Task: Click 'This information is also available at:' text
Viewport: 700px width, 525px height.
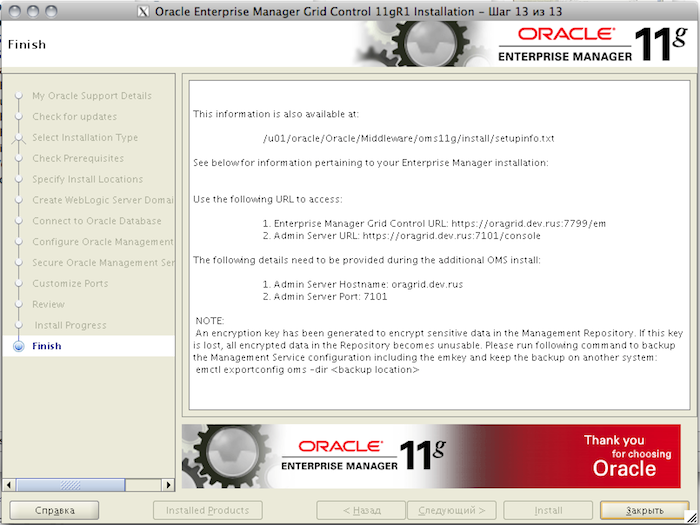Action: [x=276, y=114]
